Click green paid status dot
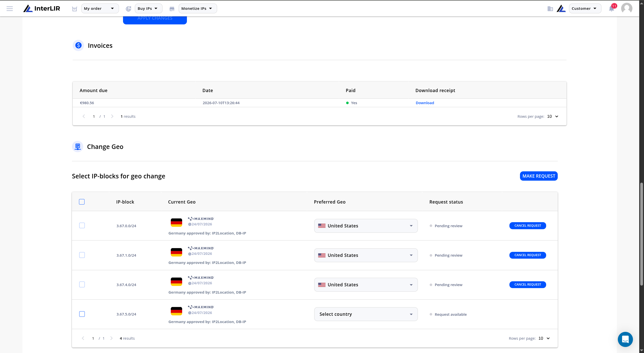The image size is (644, 353). [x=347, y=103]
